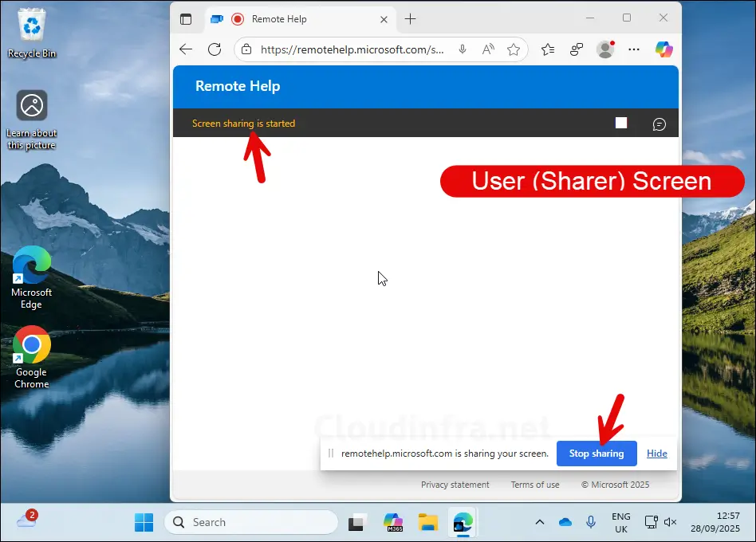Show hidden system tray icons chevron
This screenshot has height=542, width=756.
click(540, 522)
